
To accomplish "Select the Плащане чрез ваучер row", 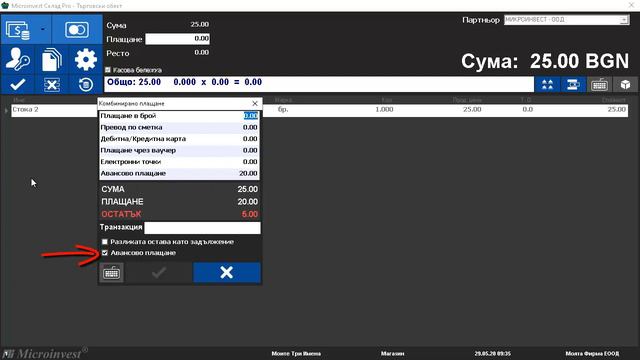I will click(179, 150).
